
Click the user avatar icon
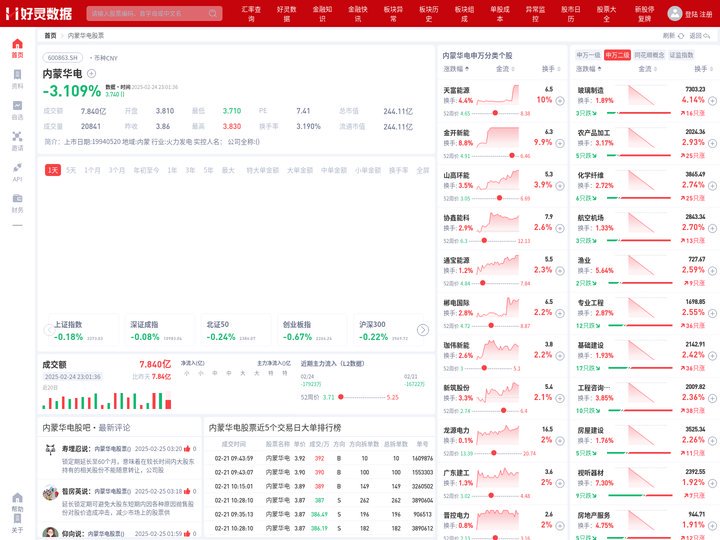674,13
